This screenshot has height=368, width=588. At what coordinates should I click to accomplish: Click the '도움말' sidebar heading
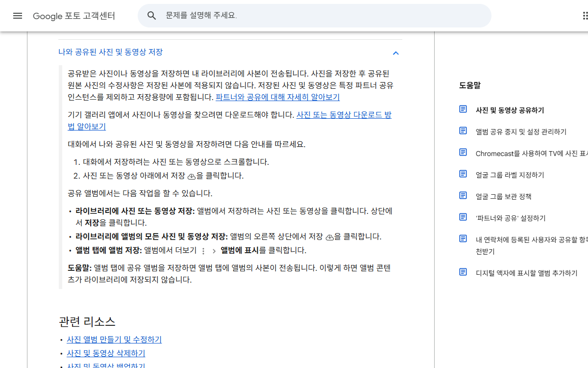[470, 85]
